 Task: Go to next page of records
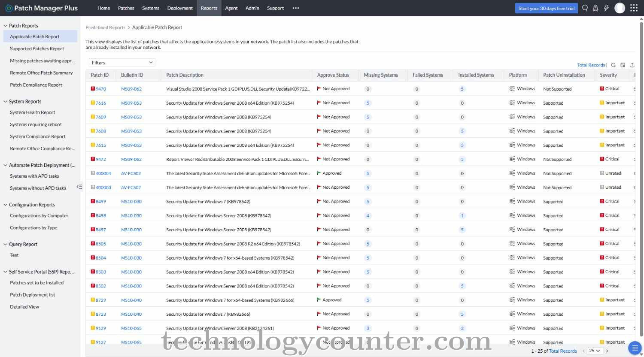[x=607, y=351]
